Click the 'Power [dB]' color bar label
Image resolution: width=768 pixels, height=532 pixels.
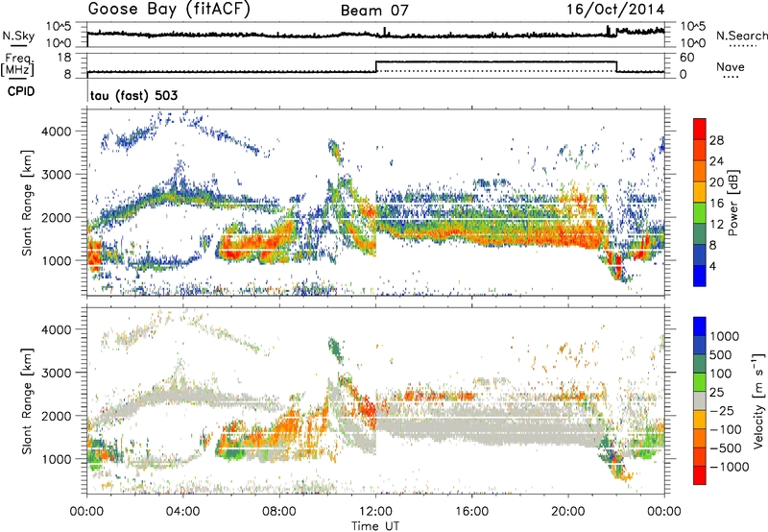[x=732, y=203]
